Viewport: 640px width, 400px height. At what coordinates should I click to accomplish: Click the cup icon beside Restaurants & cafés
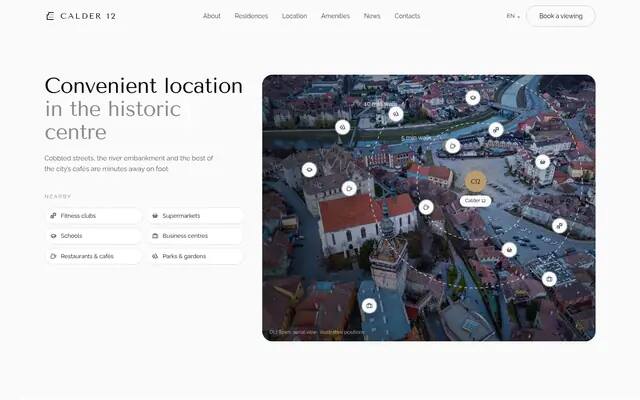[53, 256]
